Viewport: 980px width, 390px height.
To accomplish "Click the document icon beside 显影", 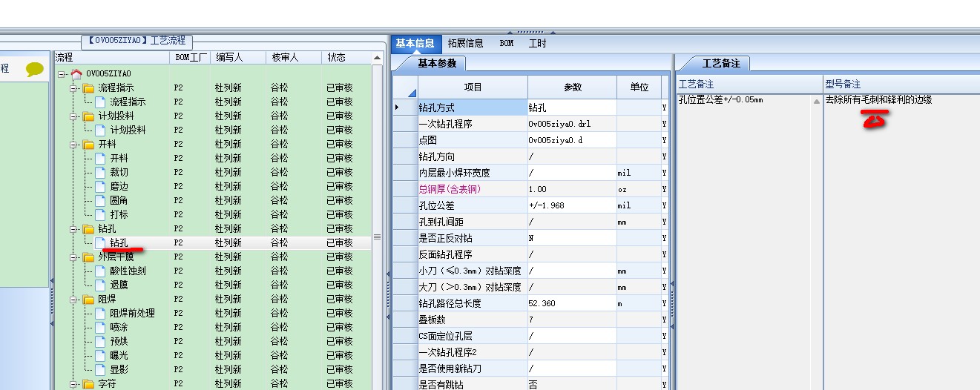I will click(x=101, y=370).
